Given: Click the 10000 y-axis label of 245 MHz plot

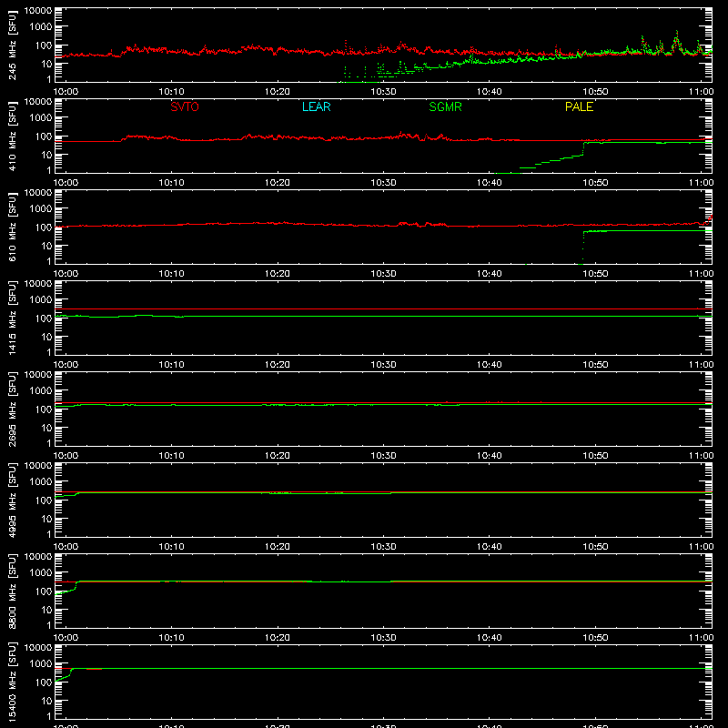Looking at the screenshot, I should (38, 11).
